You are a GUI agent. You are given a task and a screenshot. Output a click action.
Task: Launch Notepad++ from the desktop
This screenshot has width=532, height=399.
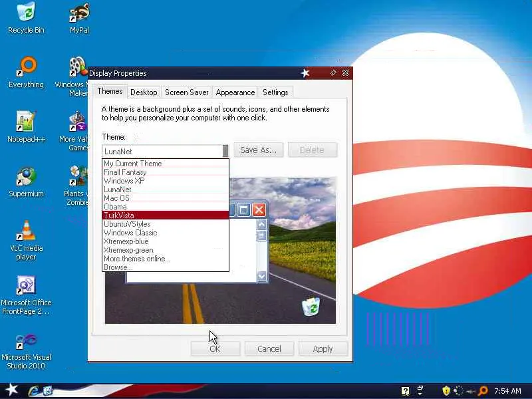pyautogui.click(x=26, y=127)
